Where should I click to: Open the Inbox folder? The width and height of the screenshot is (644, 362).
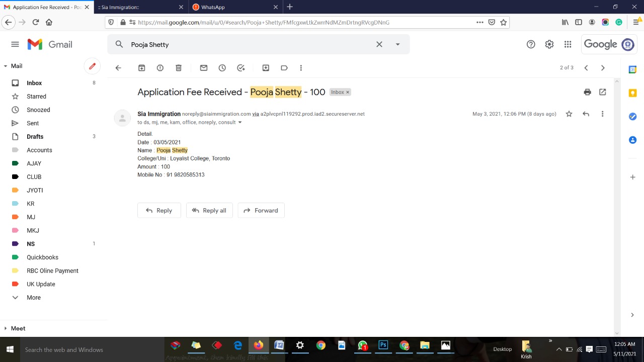(34, 83)
